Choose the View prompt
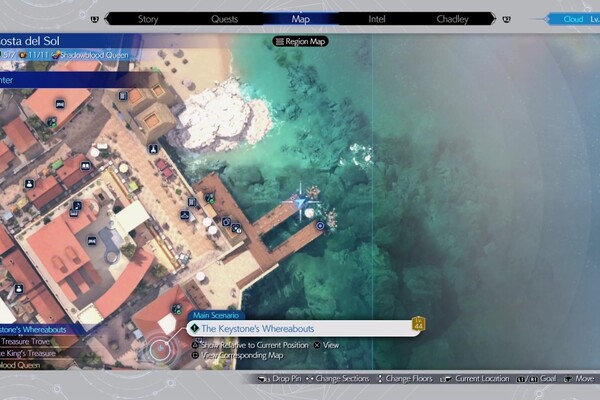 tap(327, 345)
